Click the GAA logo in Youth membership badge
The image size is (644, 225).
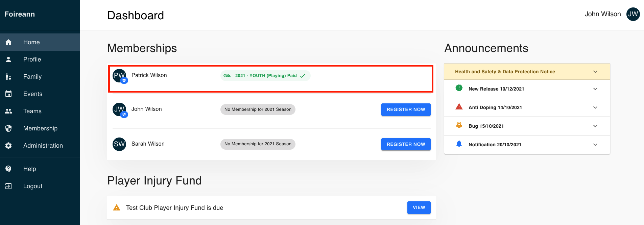227,76
